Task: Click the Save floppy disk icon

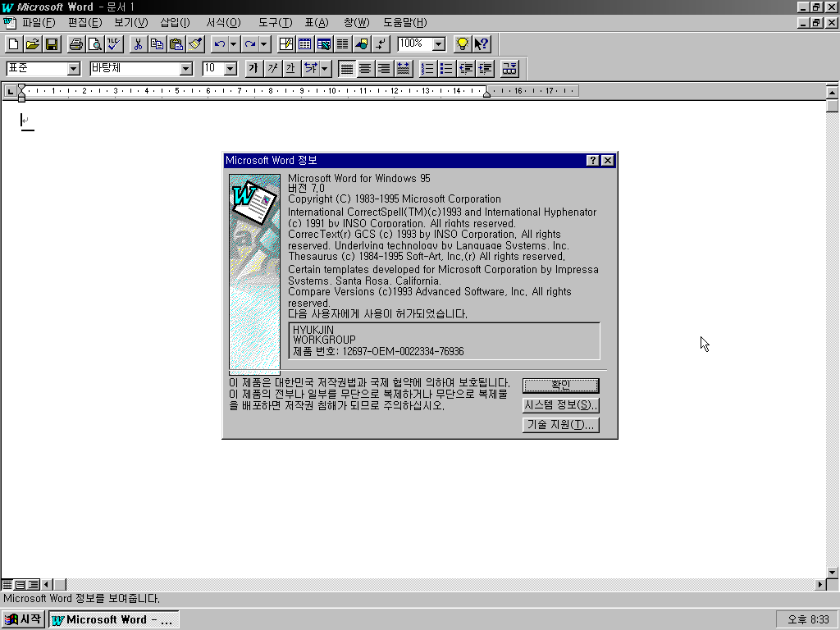Action: point(52,44)
